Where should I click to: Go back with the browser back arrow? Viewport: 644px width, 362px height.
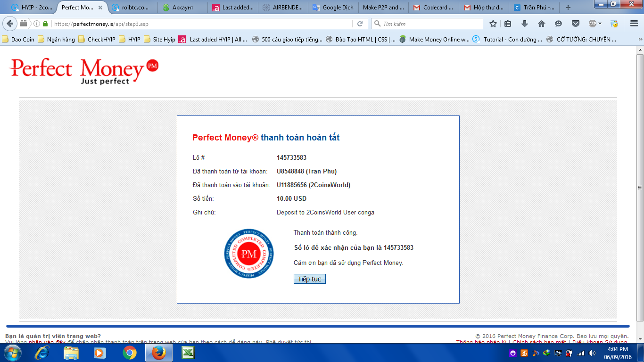pos(10,24)
